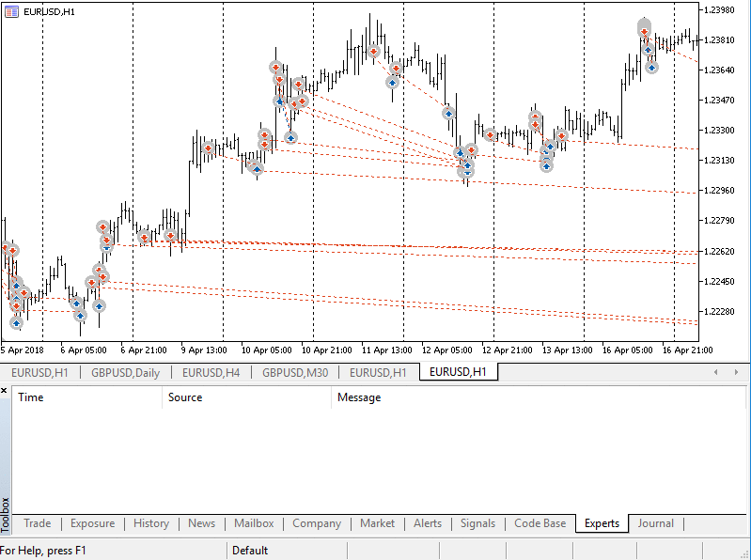Go to the Signals tab
751x560 pixels.
pyautogui.click(x=477, y=523)
